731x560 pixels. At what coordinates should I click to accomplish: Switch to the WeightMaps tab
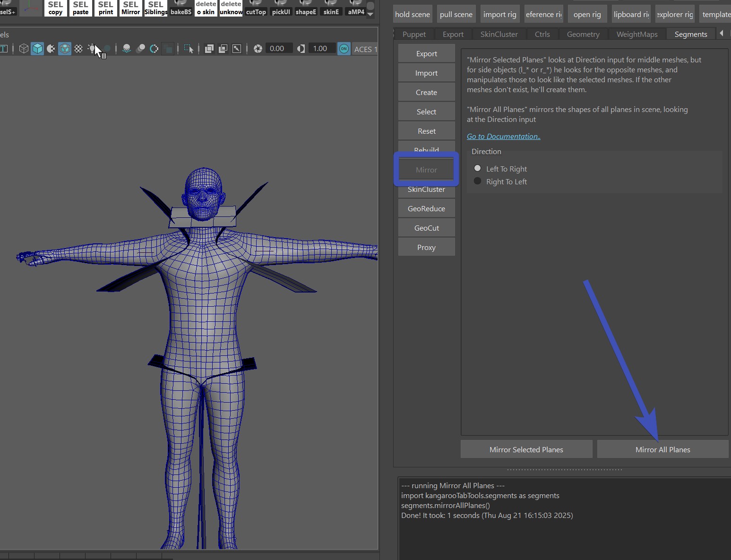pos(636,34)
